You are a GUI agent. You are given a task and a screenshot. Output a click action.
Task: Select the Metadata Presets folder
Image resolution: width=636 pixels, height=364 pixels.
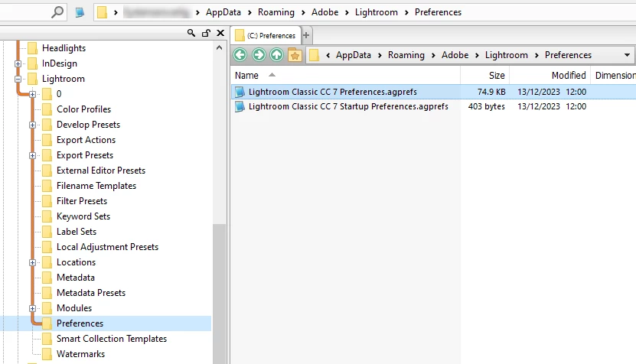[91, 293]
